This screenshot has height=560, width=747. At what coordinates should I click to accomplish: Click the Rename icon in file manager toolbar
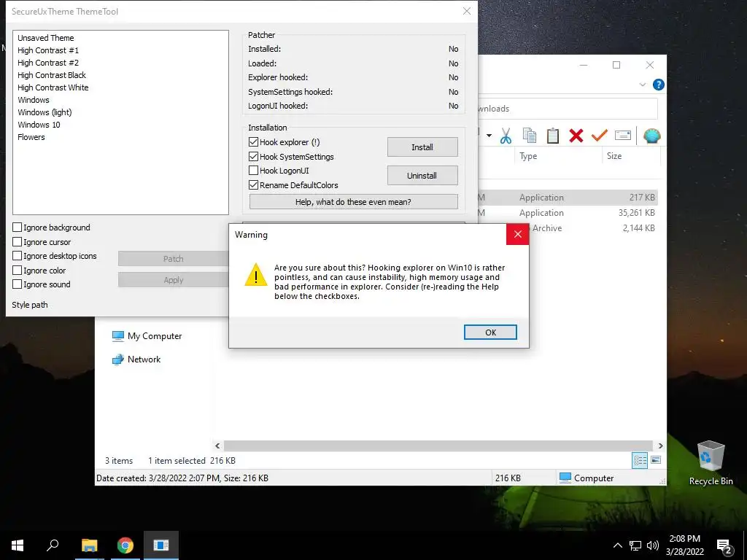coord(623,136)
